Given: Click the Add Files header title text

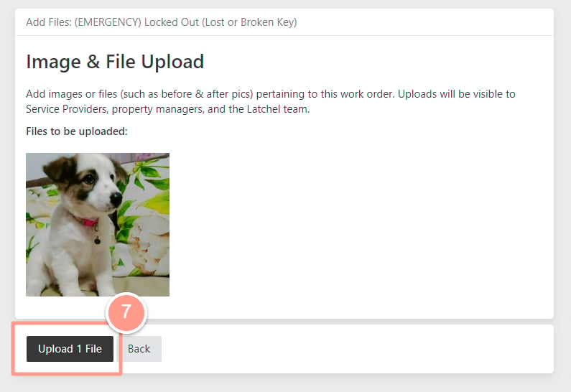Looking at the screenshot, I should point(162,22).
